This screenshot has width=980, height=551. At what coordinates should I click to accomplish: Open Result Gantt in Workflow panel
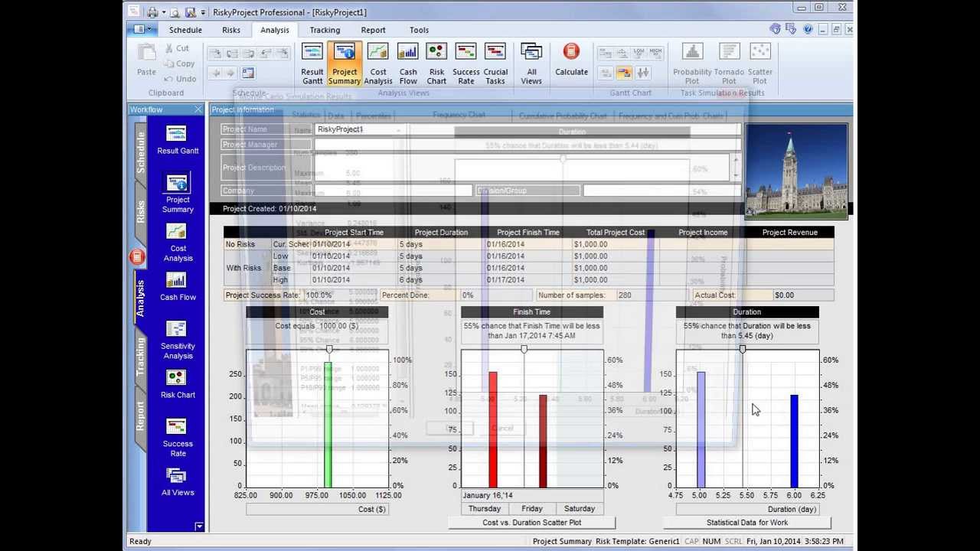click(178, 140)
